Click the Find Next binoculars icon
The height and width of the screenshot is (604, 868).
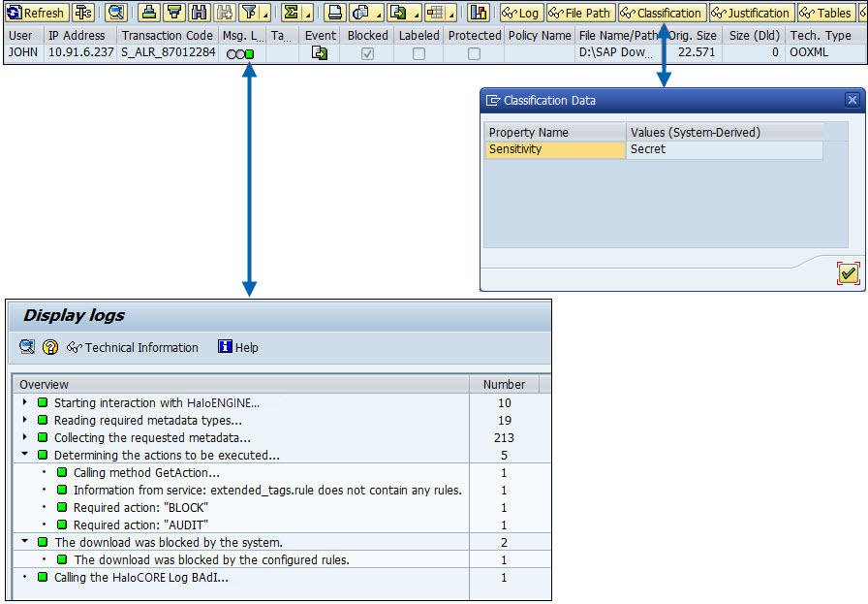pos(225,13)
